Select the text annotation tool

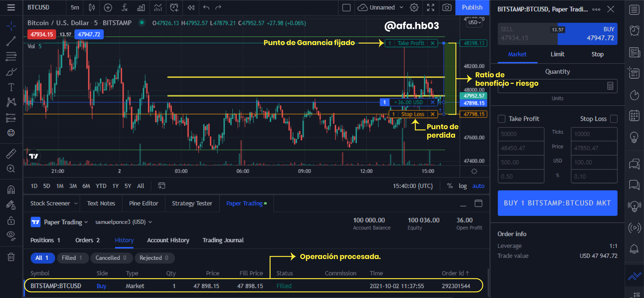[x=11, y=87]
